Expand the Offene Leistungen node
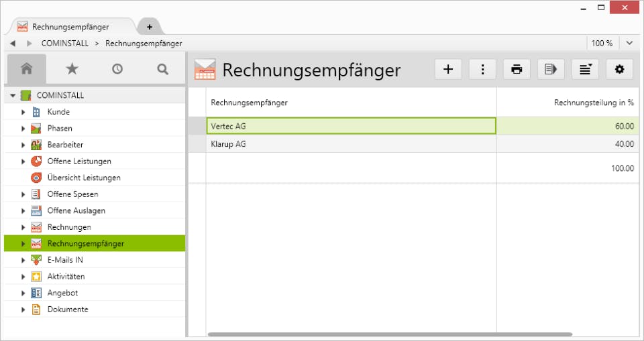 point(23,161)
